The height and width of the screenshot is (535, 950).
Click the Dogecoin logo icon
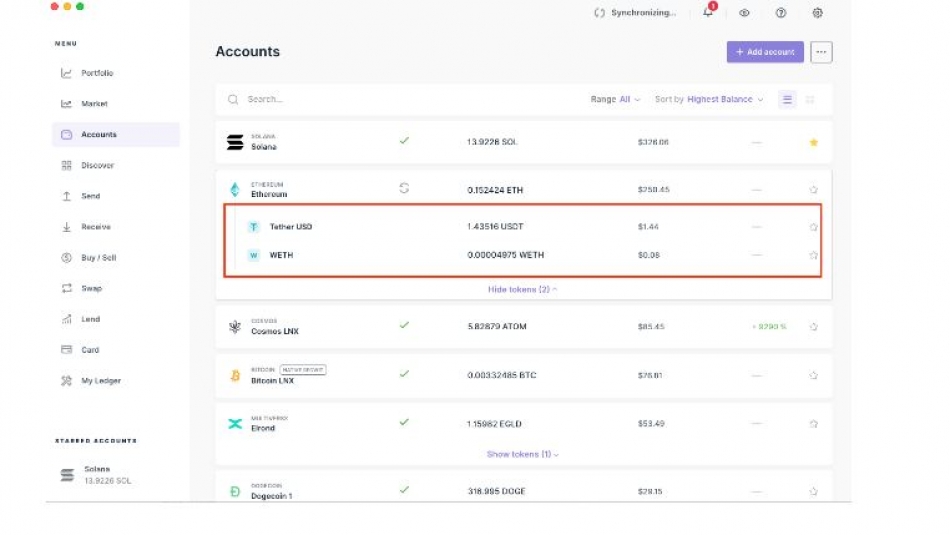(235, 491)
